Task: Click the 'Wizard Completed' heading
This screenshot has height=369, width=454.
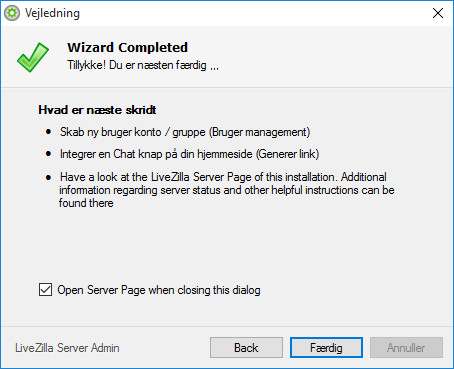Action: coord(128,47)
